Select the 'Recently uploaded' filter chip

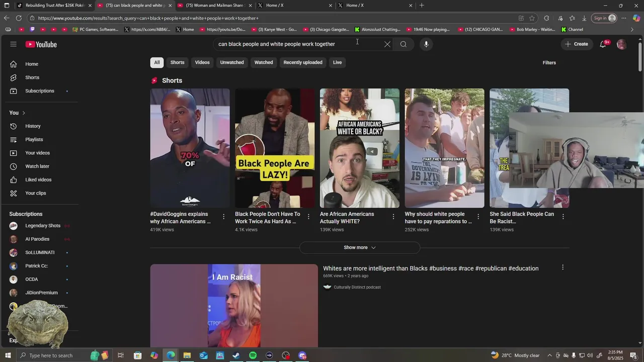(x=303, y=62)
